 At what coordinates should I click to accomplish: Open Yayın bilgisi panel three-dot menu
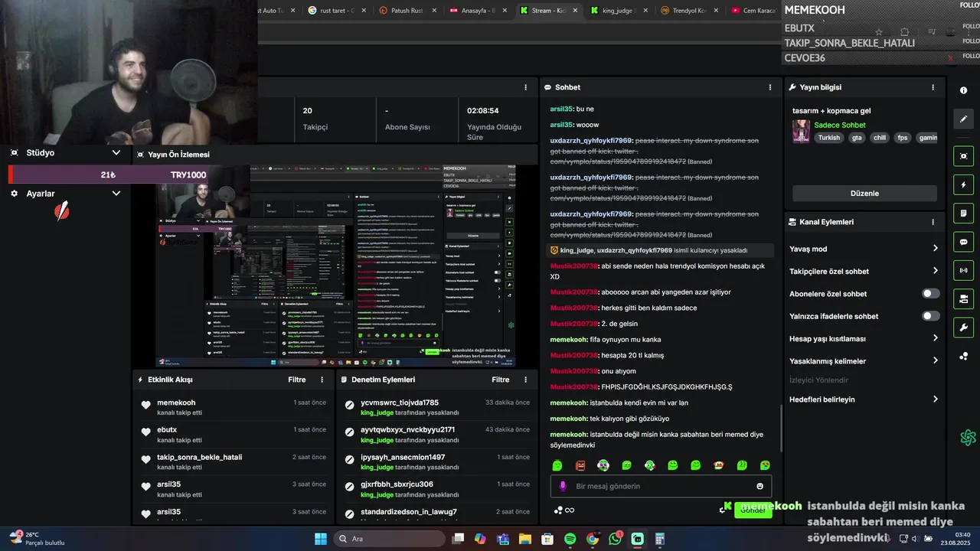click(x=933, y=87)
